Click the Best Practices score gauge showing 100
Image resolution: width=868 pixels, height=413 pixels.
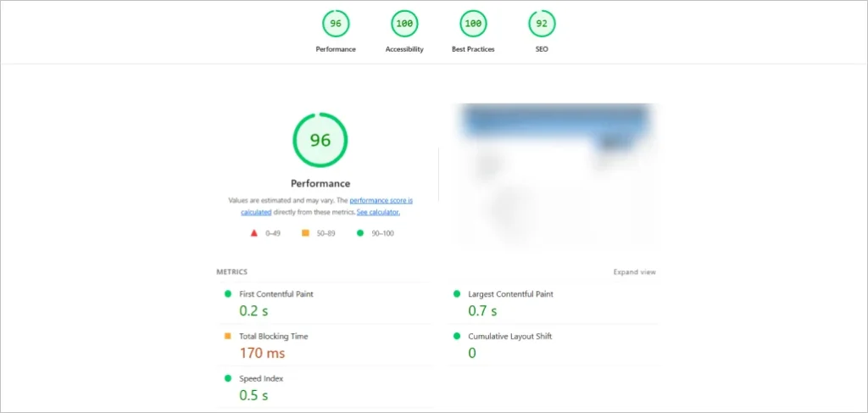click(473, 24)
